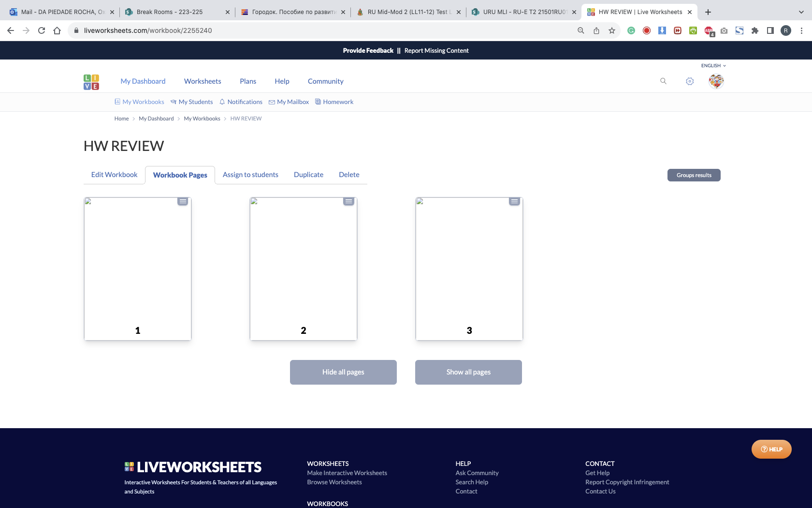Screen dimensions: 812x508
Task: Open the site search magnifier icon
Action: coord(663,81)
